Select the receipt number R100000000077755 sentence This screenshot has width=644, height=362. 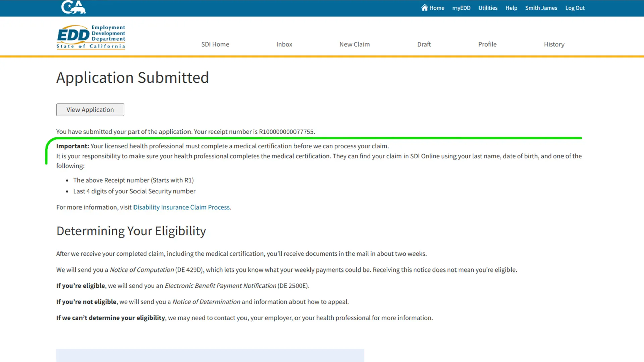coord(185,132)
